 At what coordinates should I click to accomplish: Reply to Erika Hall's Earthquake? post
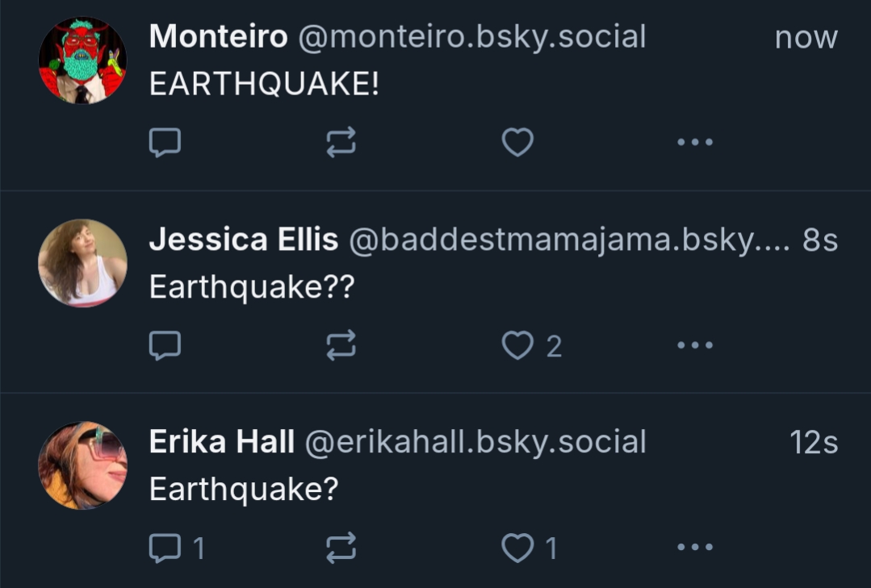click(x=165, y=549)
